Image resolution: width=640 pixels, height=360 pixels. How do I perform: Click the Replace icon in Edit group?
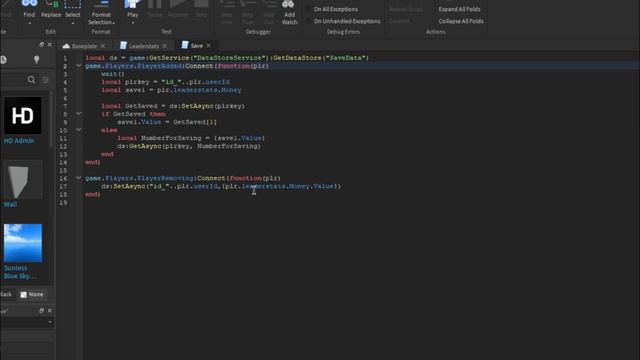(x=51, y=4)
